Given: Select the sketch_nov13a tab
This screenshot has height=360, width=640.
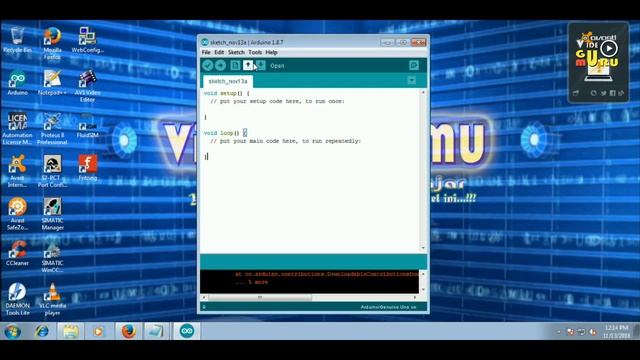Looking at the screenshot, I should (x=228, y=81).
